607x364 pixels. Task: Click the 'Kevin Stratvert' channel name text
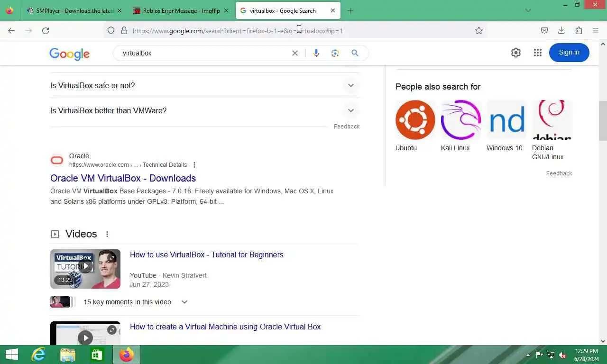(x=184, y=275)
